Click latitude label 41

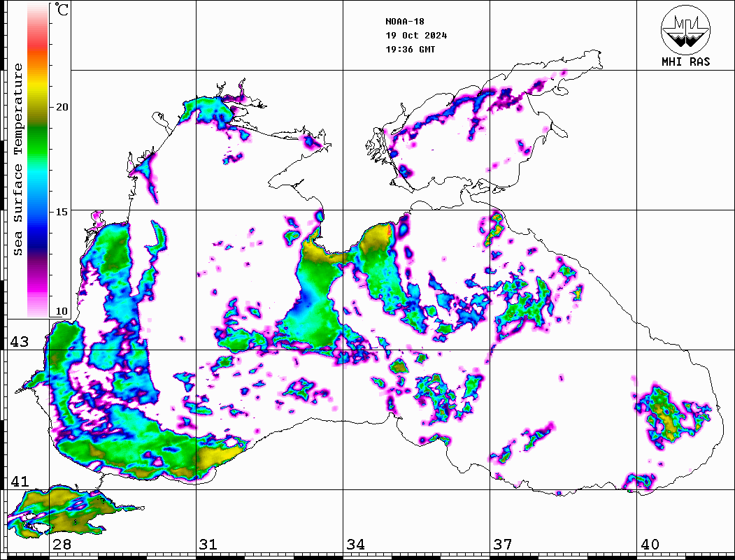[x=20, y=481]
